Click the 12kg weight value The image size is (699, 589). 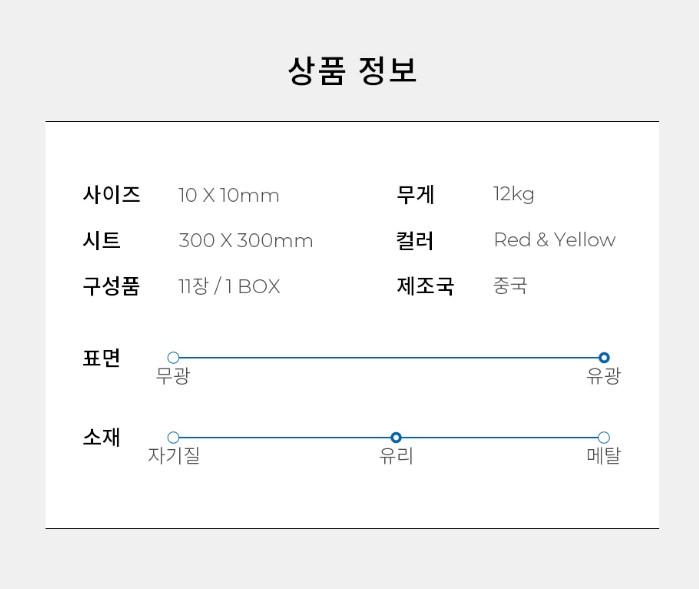click(x=514, y=194)
